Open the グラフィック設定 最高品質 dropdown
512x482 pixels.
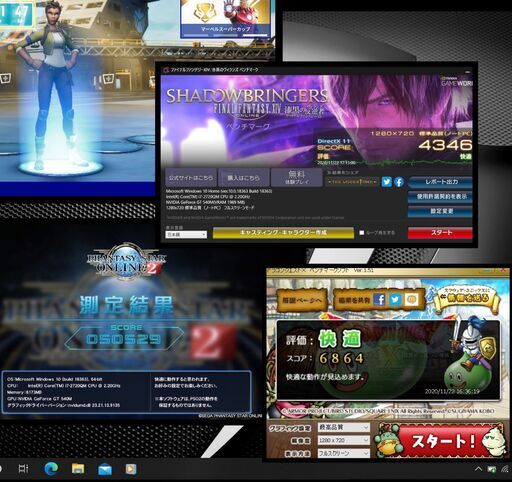343,427
